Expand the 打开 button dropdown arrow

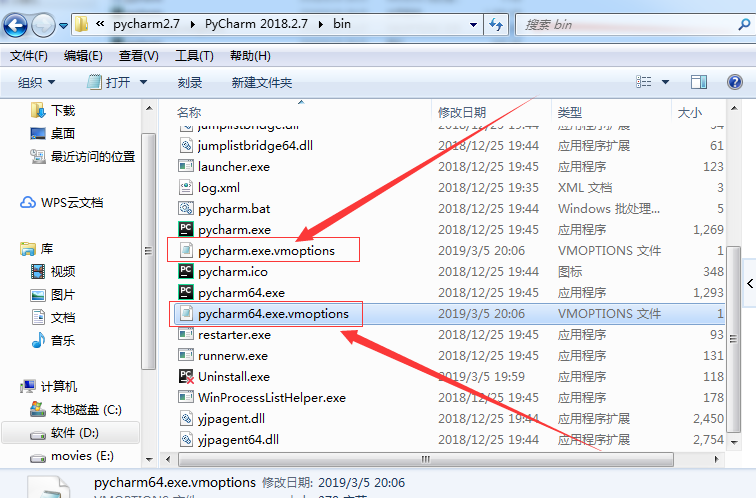tap(143, 82)
